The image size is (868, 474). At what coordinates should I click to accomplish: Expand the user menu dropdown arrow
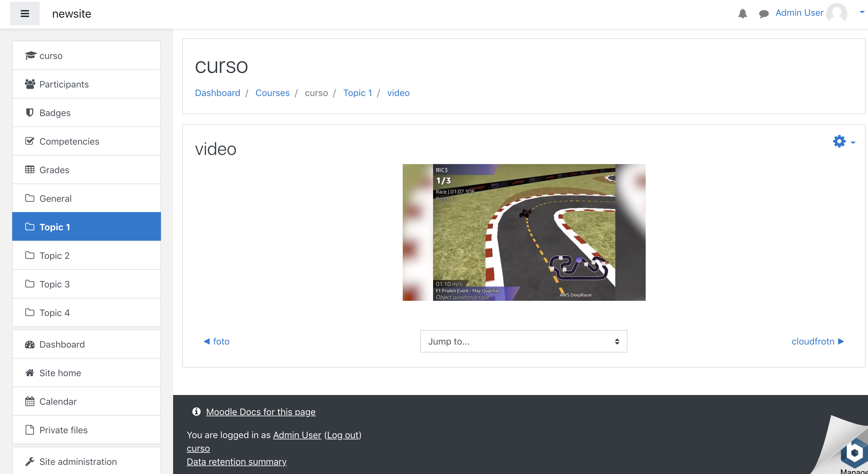(862, 12)
